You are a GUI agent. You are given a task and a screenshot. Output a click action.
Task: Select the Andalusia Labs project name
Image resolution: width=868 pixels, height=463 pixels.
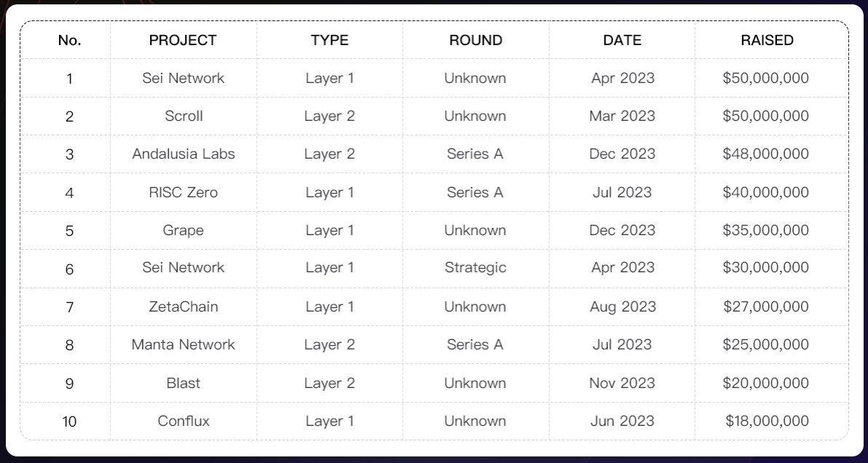click(x=184, y=154)
